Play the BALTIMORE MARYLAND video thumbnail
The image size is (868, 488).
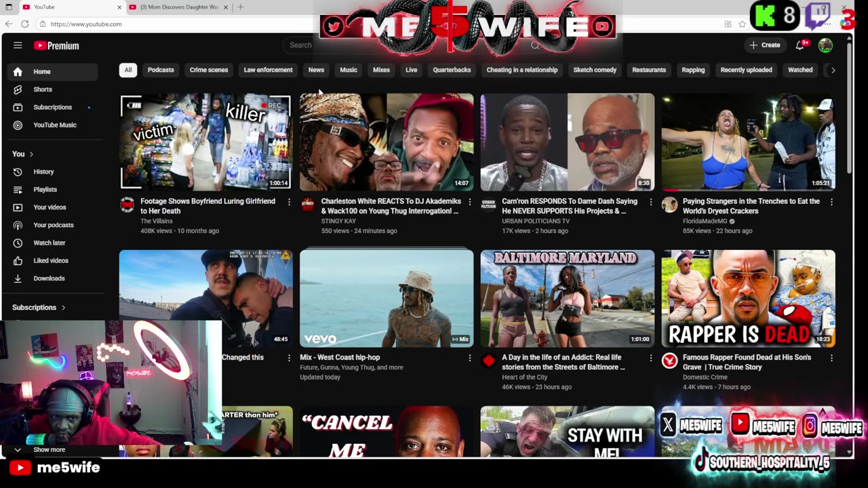pos(568,298)
